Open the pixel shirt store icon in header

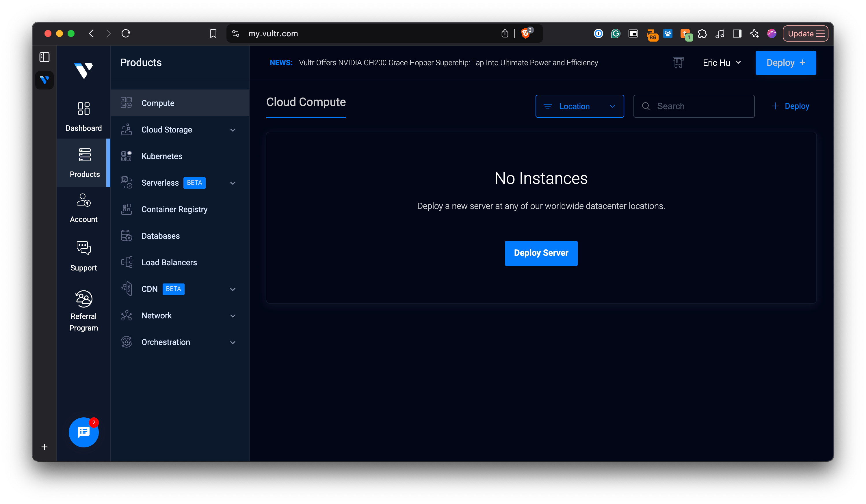(678, 62)
